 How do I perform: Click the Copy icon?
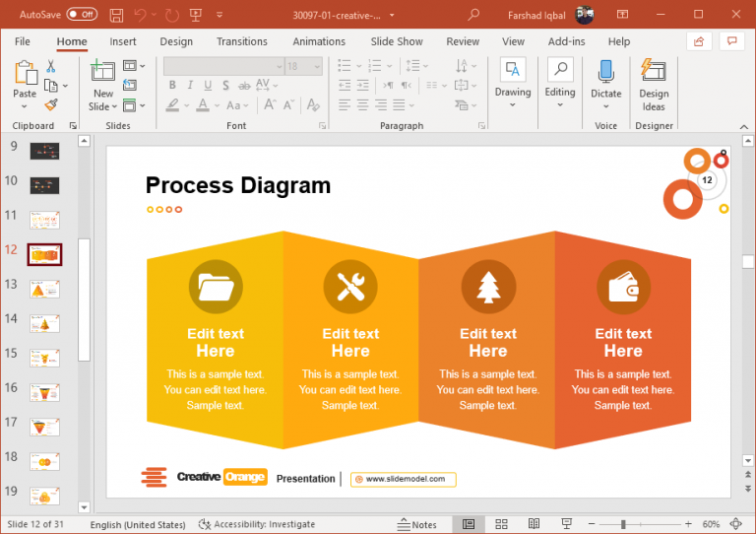point(50,86)
